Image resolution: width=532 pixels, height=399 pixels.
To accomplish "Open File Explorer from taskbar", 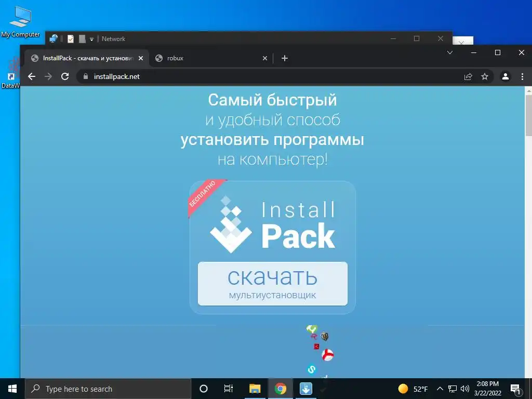I will coord(255,389).
